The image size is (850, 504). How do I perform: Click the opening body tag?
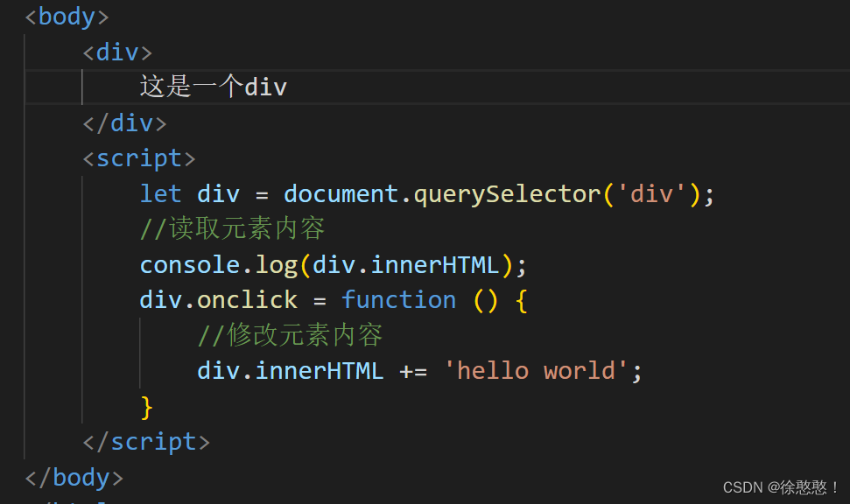(x=67, y=17)
